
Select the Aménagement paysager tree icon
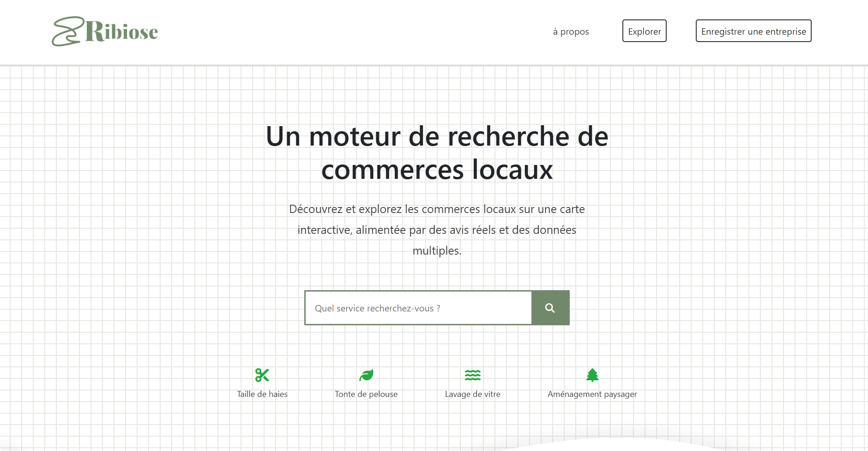coord(592,375)
